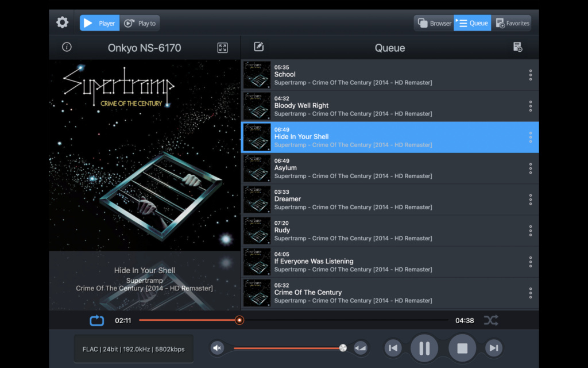Screen dimensions: 588x368
Task: Click Hide In Your Shell title under album art
Action: pos(144,270)
